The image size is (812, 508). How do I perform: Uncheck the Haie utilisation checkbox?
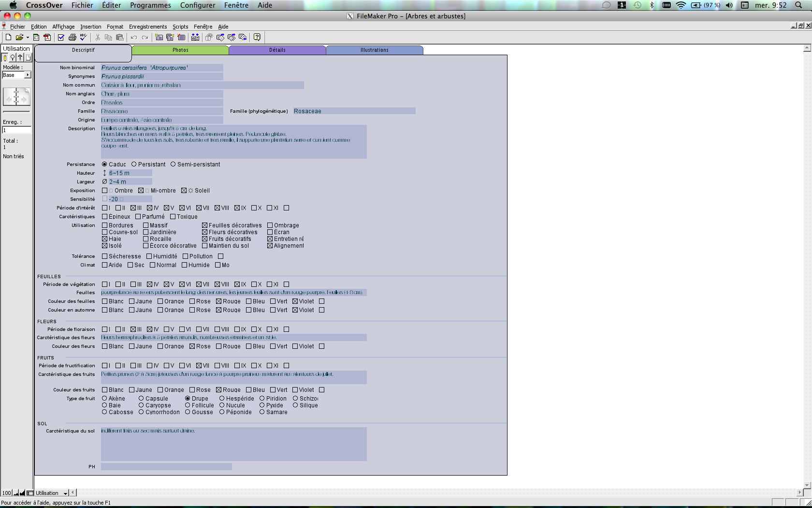point(105,239)
